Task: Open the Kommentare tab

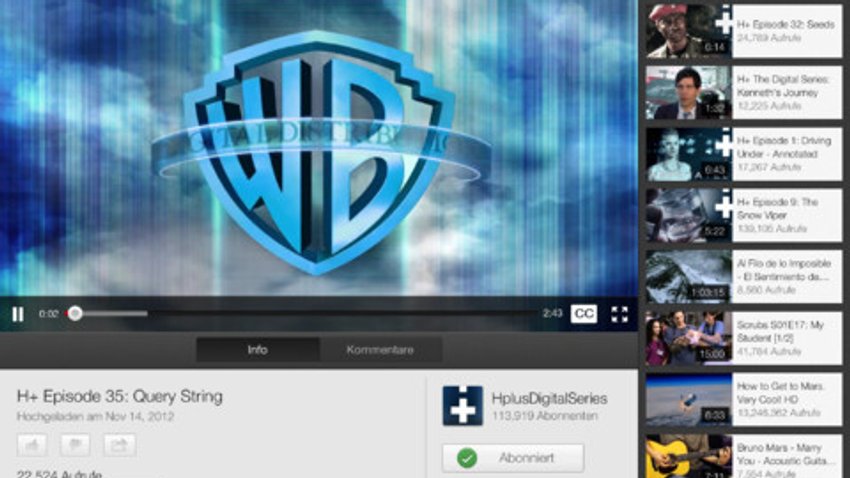Action: click(x=380, y=350)
